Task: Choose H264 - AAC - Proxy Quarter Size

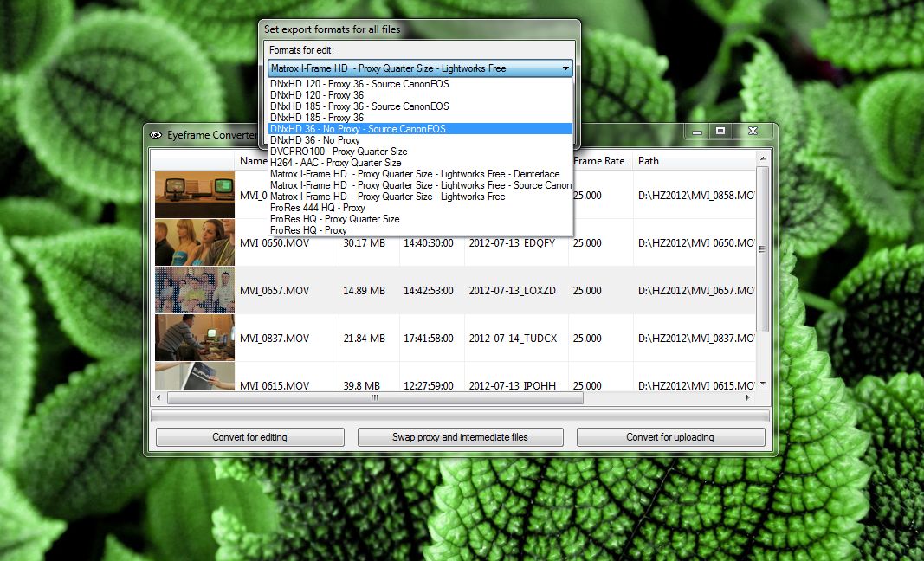Action: (420, 163)
